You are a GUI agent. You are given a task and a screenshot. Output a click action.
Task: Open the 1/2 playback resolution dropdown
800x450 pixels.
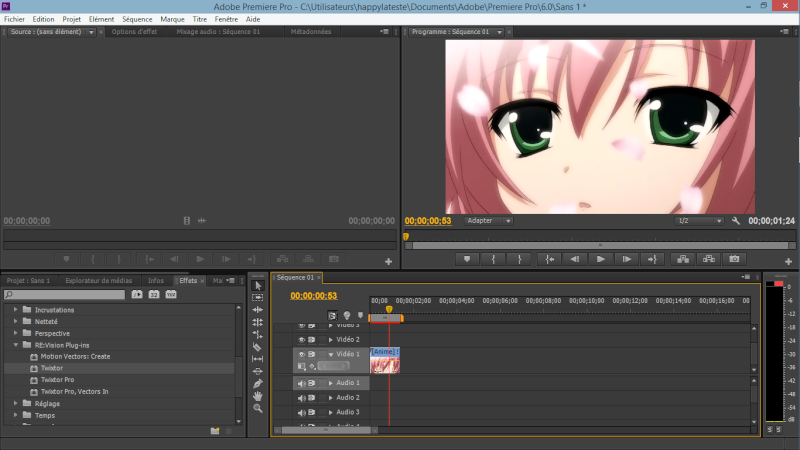699,221
